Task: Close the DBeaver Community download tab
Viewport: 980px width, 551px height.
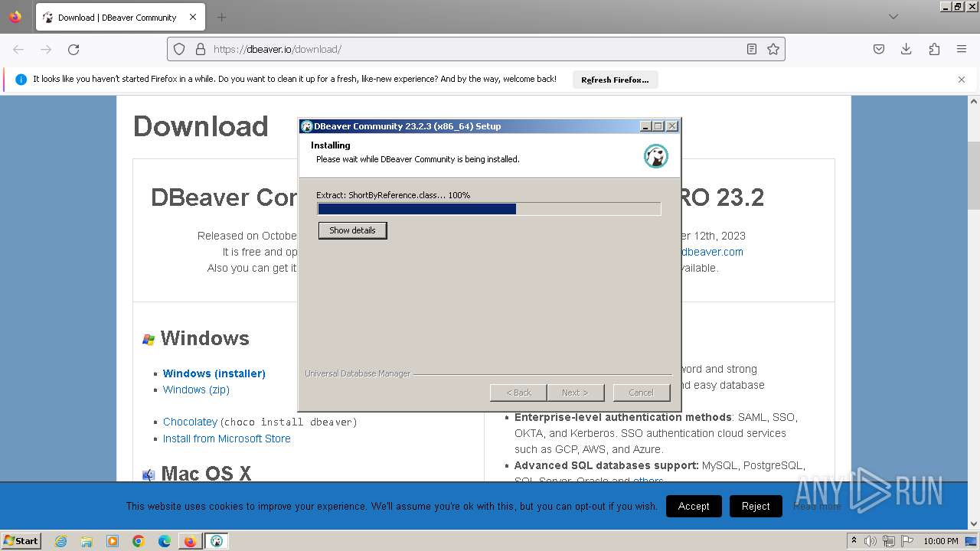Action: [x=193, y=17]
